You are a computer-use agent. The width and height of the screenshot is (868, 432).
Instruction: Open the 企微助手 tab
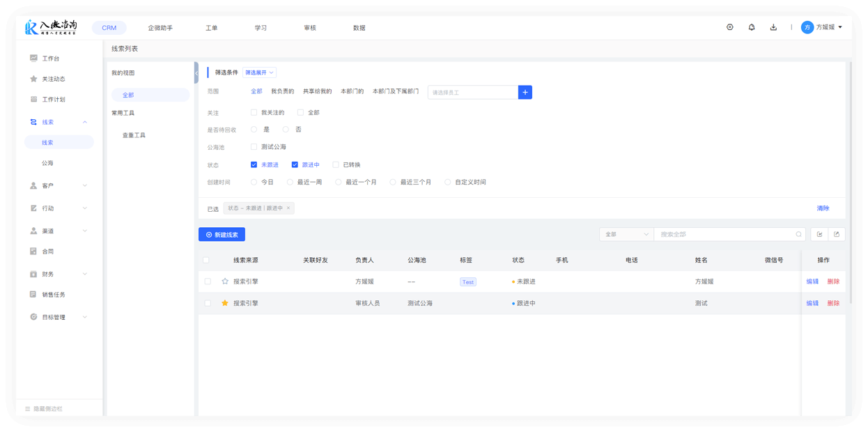tap(160, 28)
